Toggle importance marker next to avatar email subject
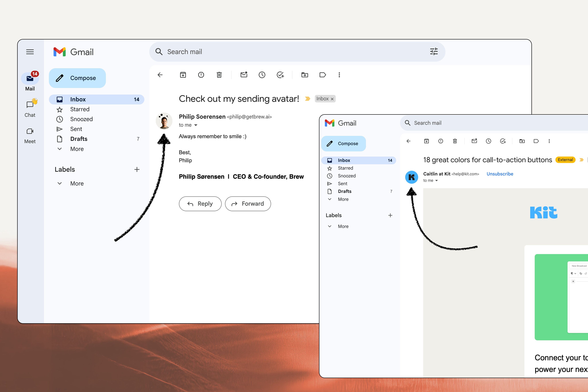588x392 pixels. pos(307,99)
